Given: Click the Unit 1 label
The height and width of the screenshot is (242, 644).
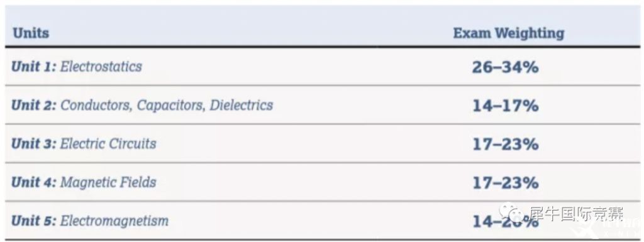Looking at the screenshot, I should click(34, 67).
